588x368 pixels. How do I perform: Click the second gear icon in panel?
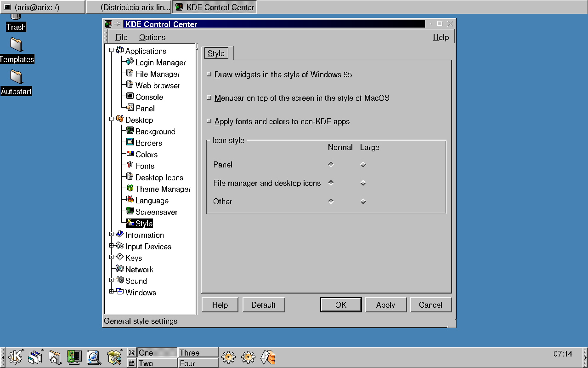coord(248,357)
